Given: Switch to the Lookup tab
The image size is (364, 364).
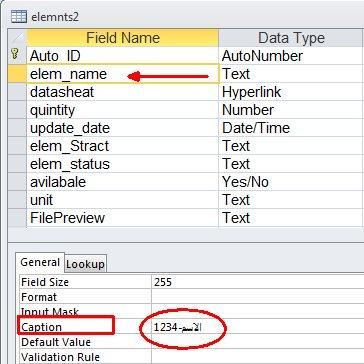Looking at the screenshot, I should pos(85,264).
